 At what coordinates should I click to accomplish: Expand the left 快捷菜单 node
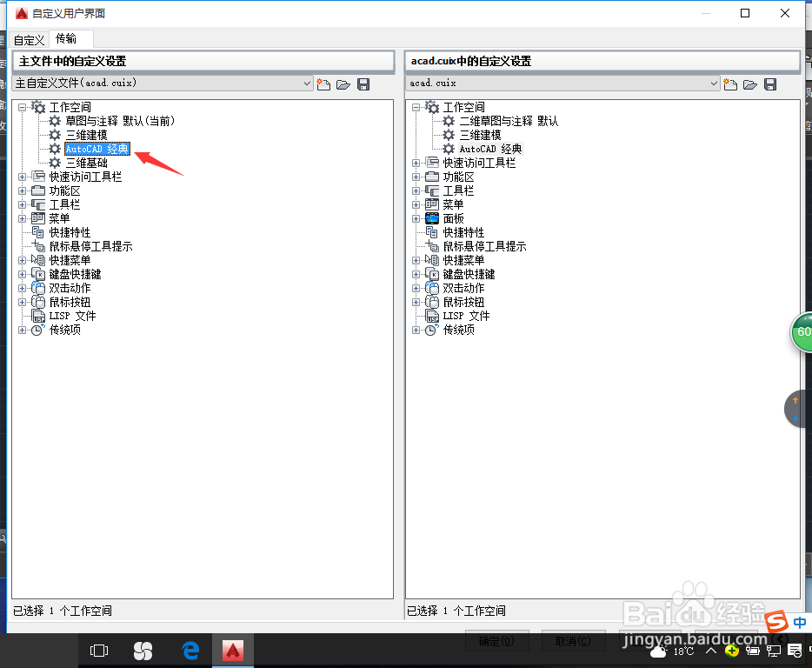pos(22,261)
